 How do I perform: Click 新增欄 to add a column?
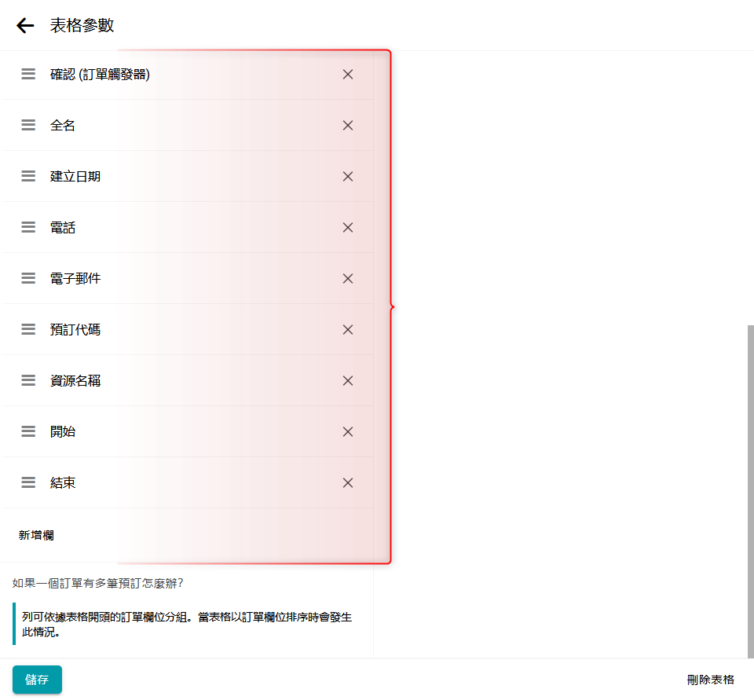(36, 536)
